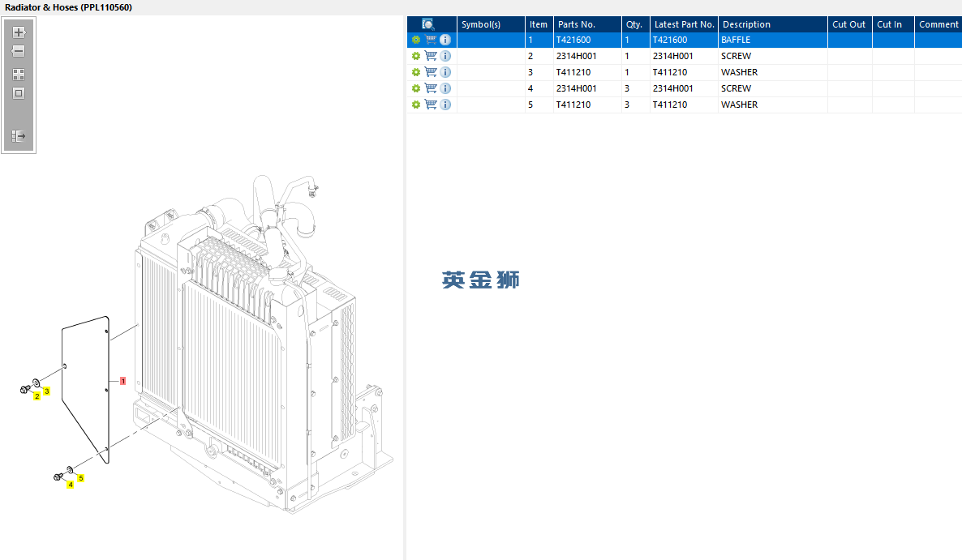Screen dimensions: 962x560
Task: Click yellow callout 2 in diagram
Action: point(37,396)
